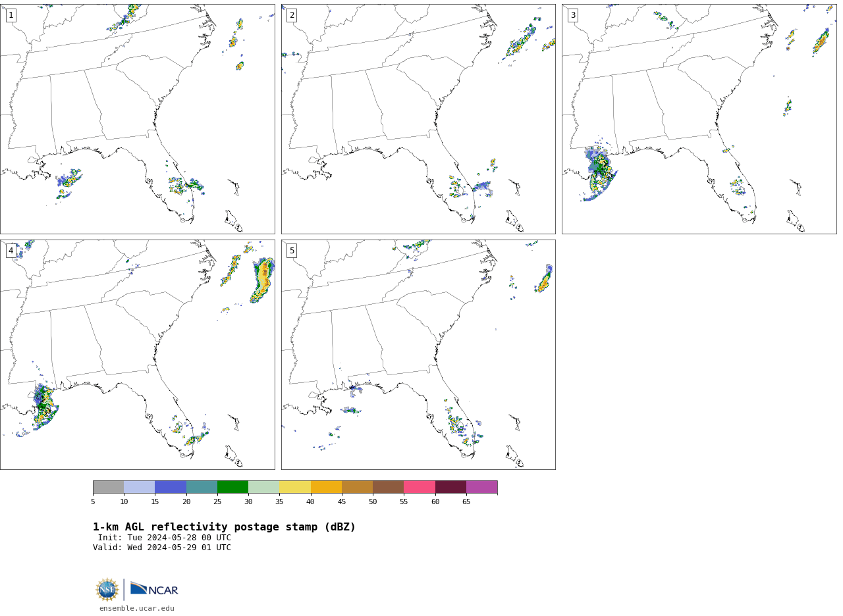Open ensemble member 1 reflectivity map

click(137, 119)
